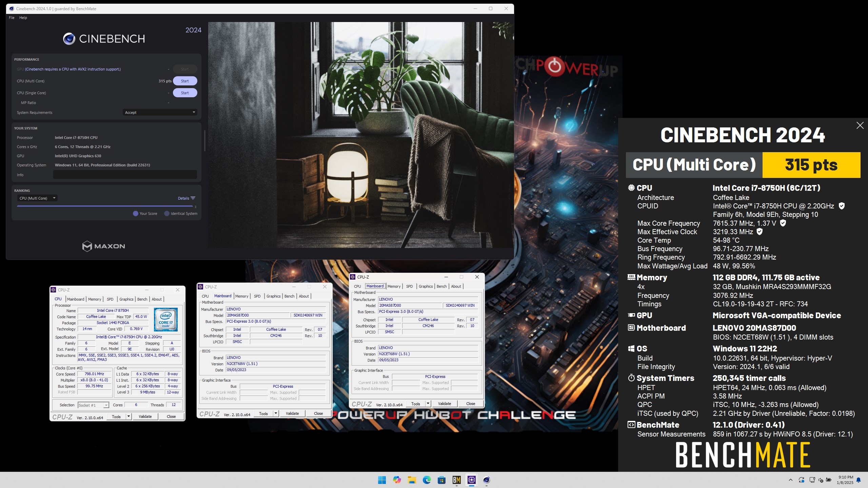Open the Selection Socket #1 dropdown in CPU-Z

pos(93,405)
